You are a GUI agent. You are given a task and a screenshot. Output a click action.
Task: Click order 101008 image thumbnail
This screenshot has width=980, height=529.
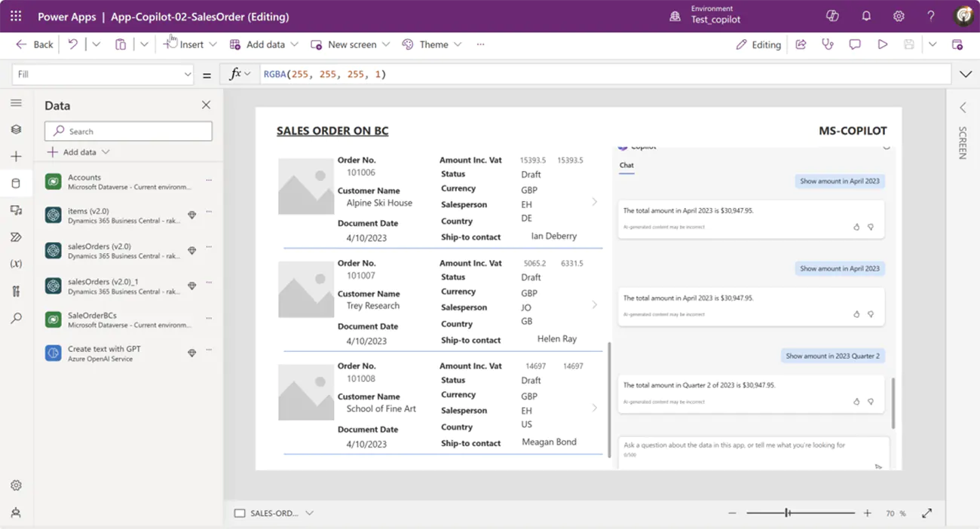click(306, 393)
